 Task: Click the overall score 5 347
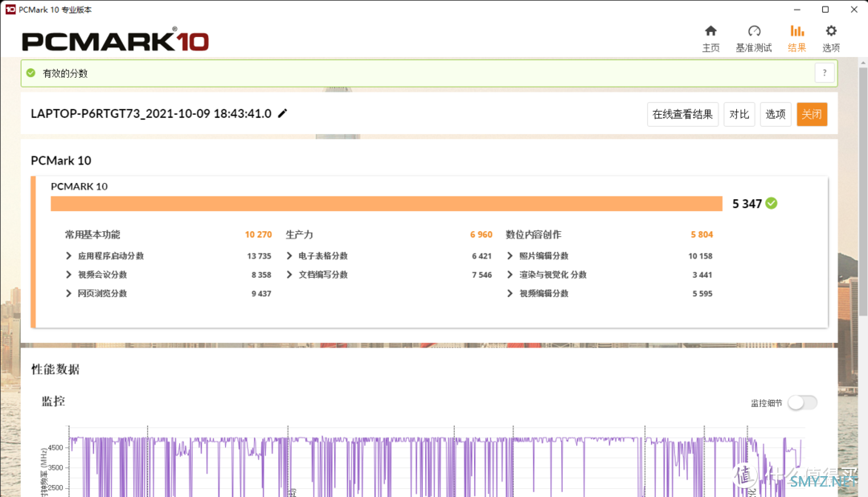[747, 204]
